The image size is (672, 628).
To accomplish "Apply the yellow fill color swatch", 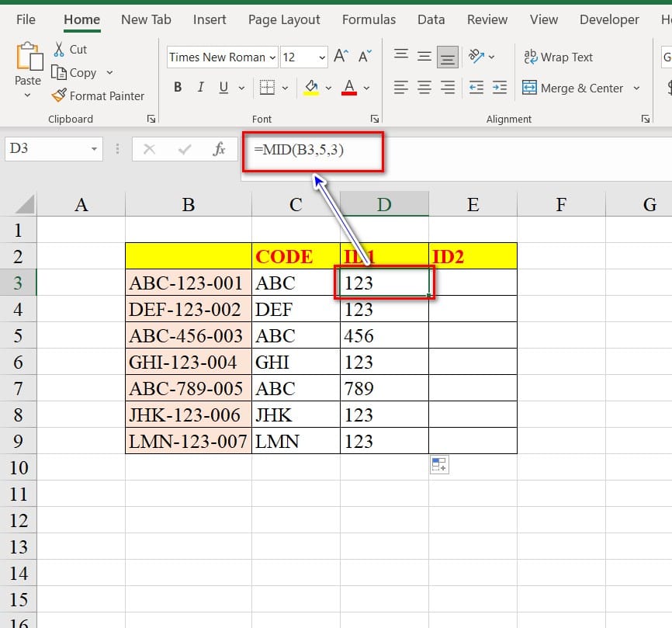I will pyautogui.click(x=311, y=88).
